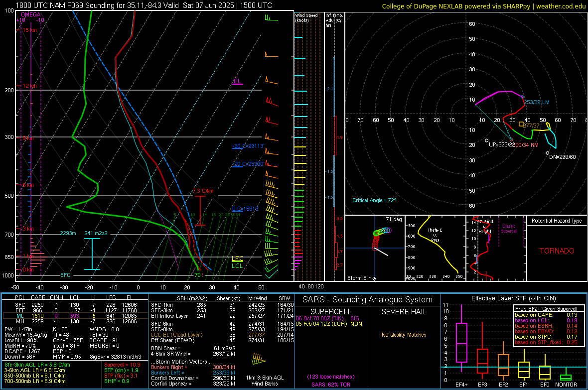This screenshot has width=588, height=390.
Task: Click the cyan 241 m2s2 inflow label
Action: point(96,233)
